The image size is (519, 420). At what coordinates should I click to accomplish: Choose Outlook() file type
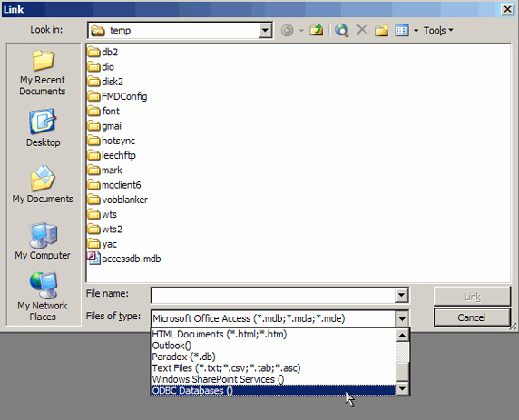tap(273, 346)
